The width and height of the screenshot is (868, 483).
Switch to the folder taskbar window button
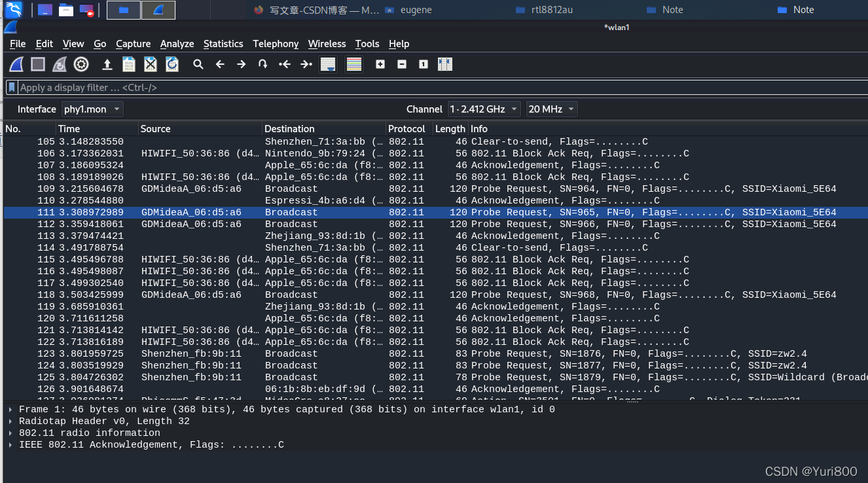click(x=123, y=10)
